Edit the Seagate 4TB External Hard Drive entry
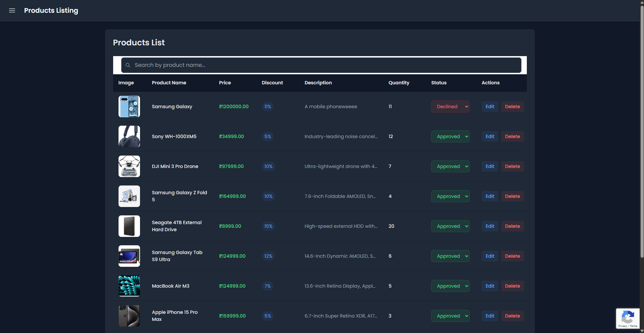The height and width of the screenshot is (333, 644). (489, 226)
